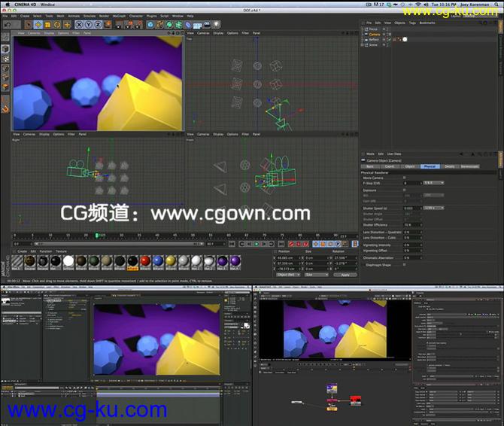
Task: Click the orange Polygons mode icon in sidebar
Action: (5, 87)
